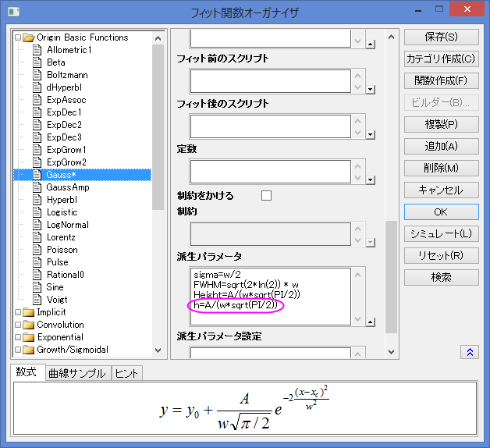490x448 pixels.
Task: Select the Poisson function
Action: click(x=62, y=250)
